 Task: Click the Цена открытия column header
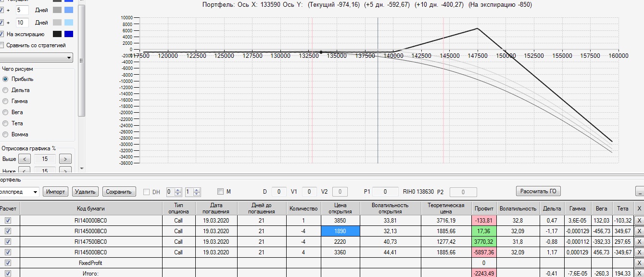tap(340, 208)
